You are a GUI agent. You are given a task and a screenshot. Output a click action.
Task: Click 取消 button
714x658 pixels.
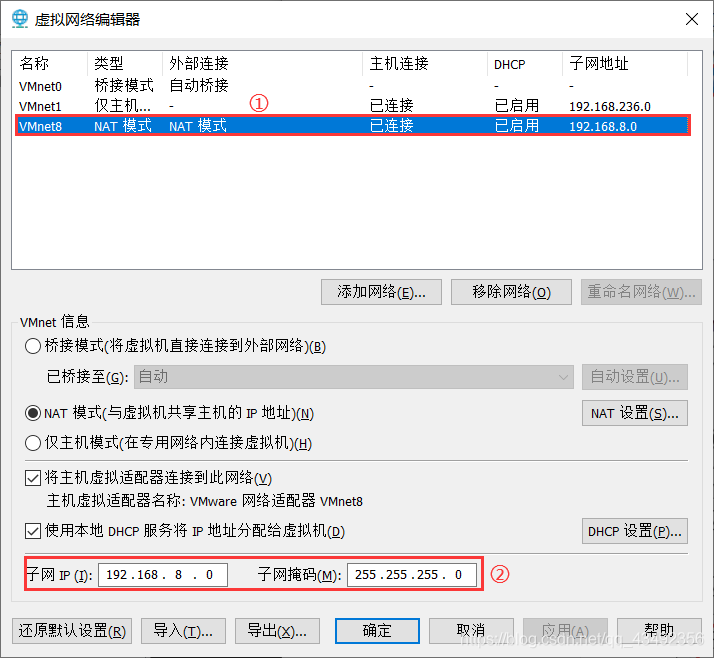[x=471, y=631]
